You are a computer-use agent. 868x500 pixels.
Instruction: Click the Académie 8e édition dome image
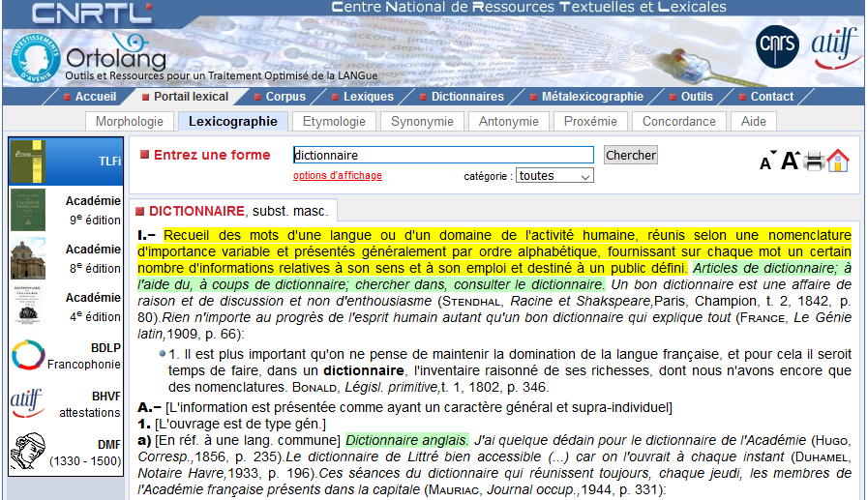pyautogui.click(x=28, y=258)
